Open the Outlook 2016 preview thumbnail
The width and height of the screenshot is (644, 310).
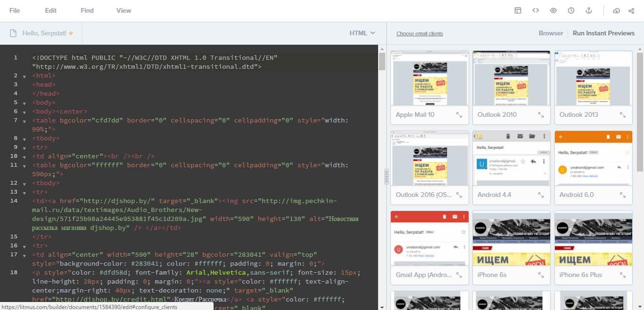(x=429, y=158)
